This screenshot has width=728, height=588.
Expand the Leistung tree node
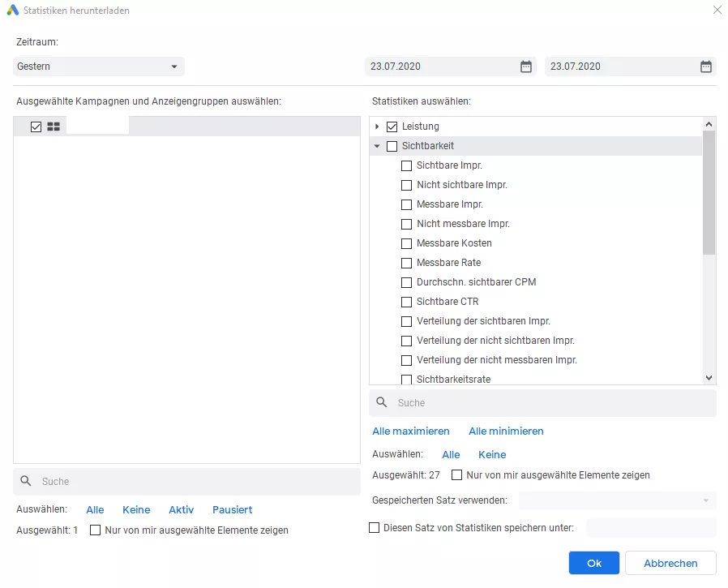(x=377, y=127)
